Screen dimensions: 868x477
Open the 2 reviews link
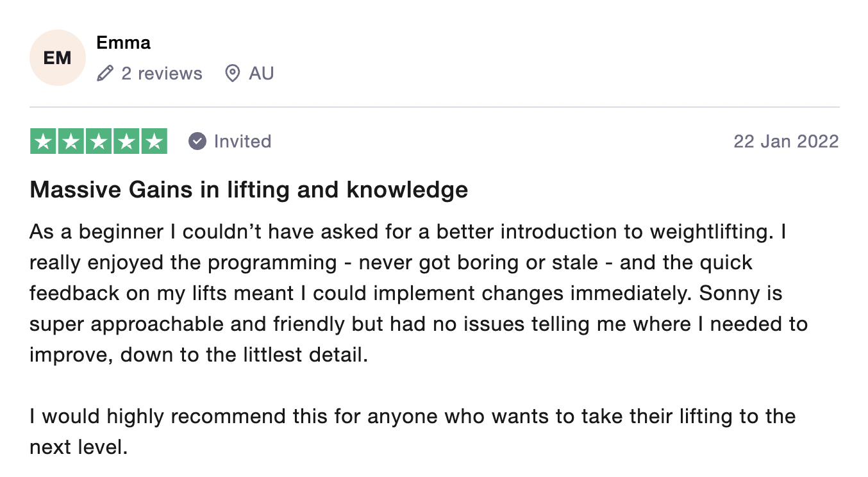pos(162,74)
